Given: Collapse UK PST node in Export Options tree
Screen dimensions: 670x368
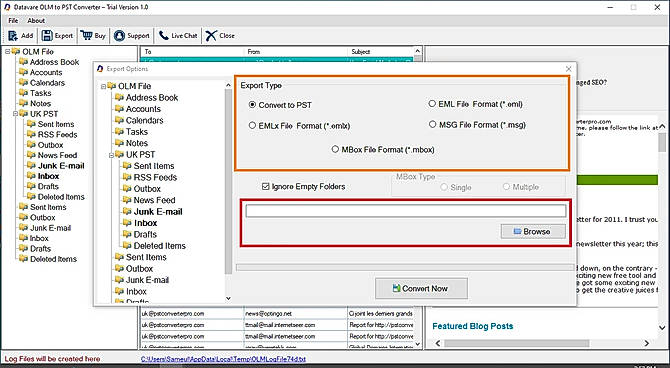Looking at the screenshot, I should 111,155.
